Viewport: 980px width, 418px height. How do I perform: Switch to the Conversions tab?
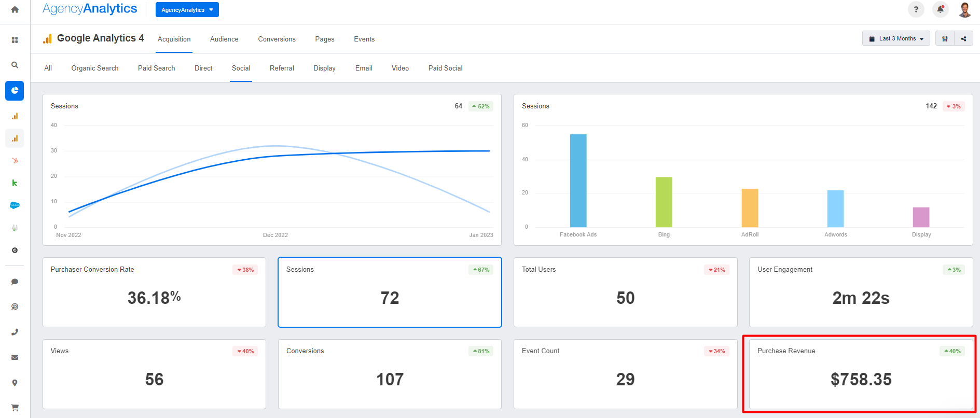277,39
